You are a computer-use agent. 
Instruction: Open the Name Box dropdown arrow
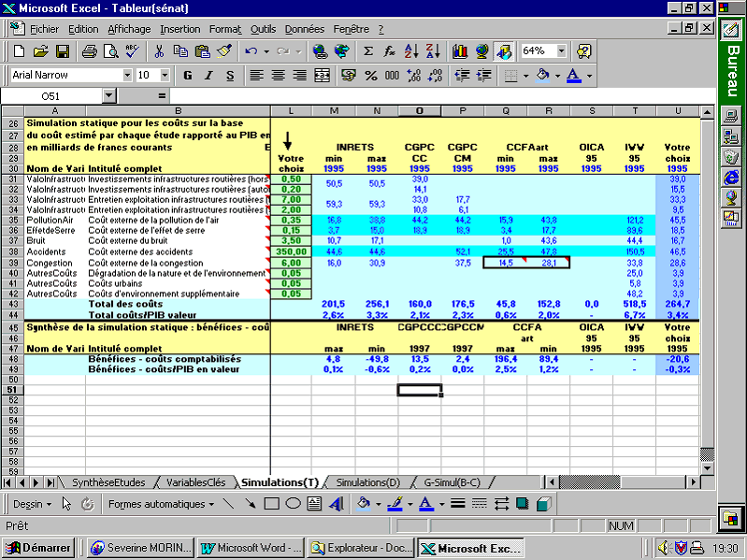tap(108, 95)
